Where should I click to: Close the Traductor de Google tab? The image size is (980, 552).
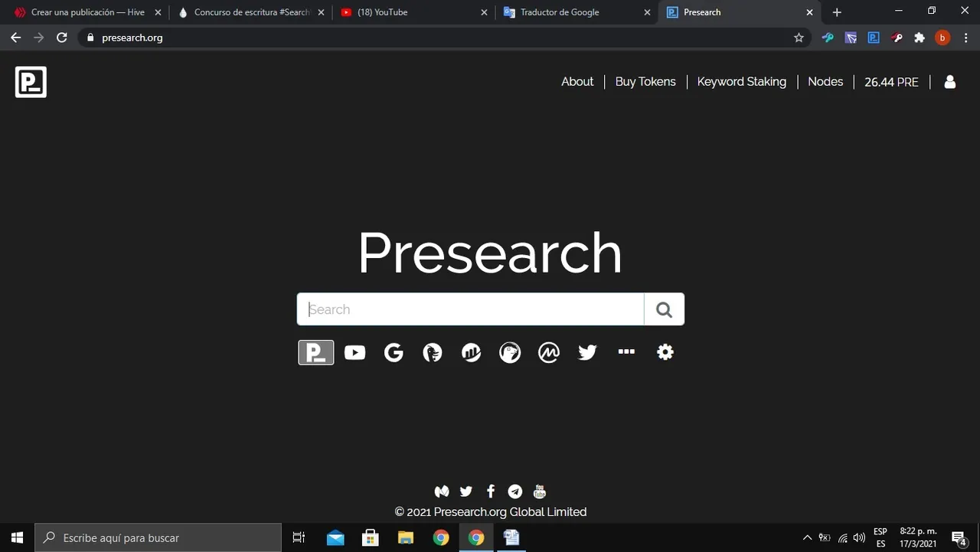pyautogui.click(x=647, y=12)
